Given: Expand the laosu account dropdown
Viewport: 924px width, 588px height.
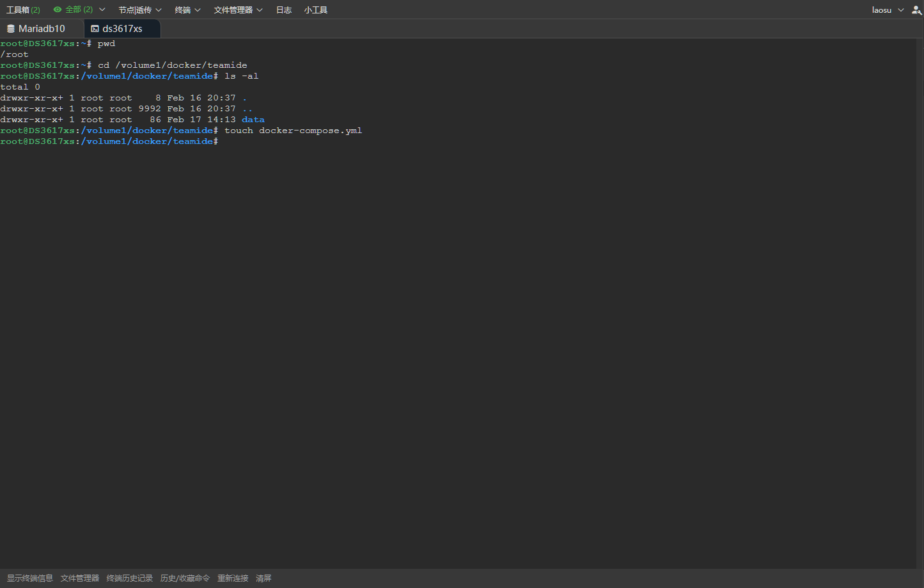Looking at the screenshot, I should (888, 10).
